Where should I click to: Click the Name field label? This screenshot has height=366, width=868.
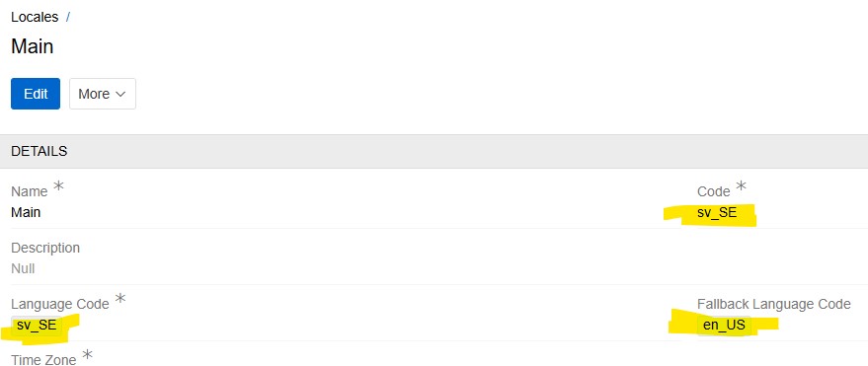pos(30,191)
